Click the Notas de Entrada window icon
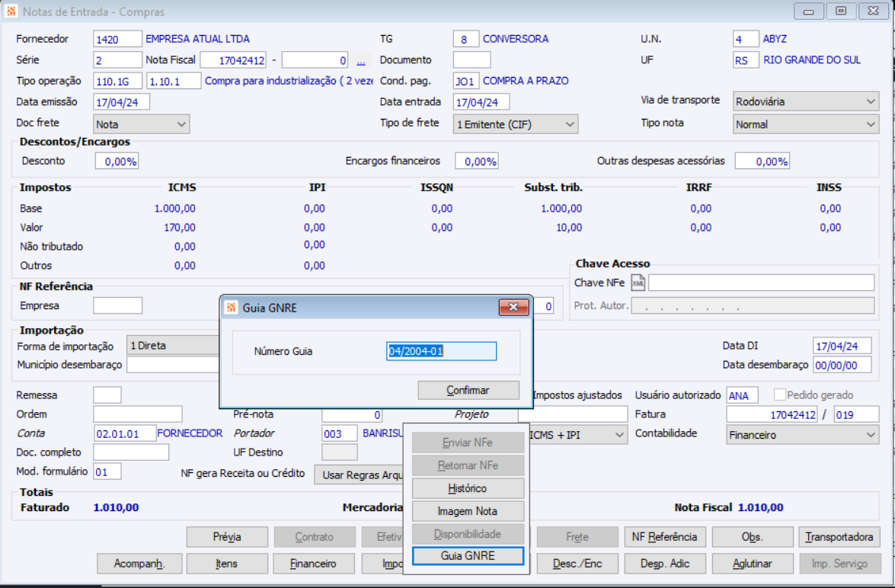Screen dimensions: 895x588 [11, 11]
